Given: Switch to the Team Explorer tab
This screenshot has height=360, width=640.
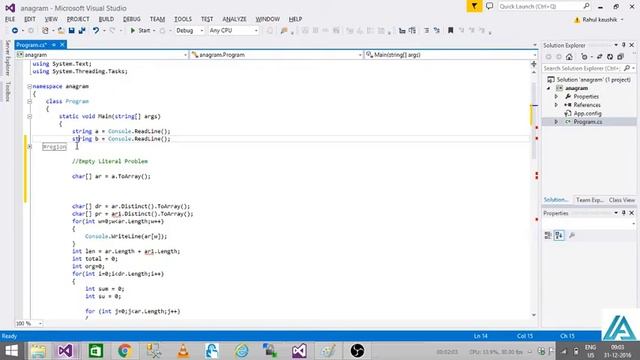Looking at the screenshot, I should [589, 200].
